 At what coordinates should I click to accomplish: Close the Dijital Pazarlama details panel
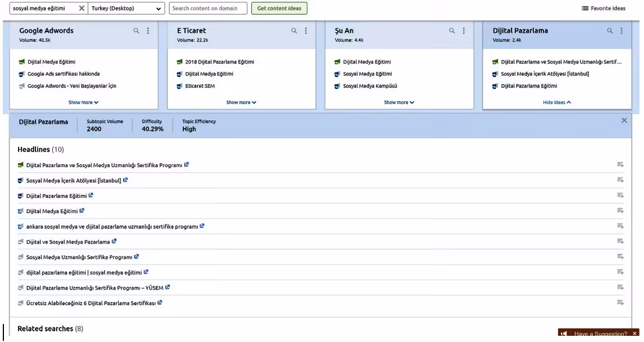coord(624,121)
